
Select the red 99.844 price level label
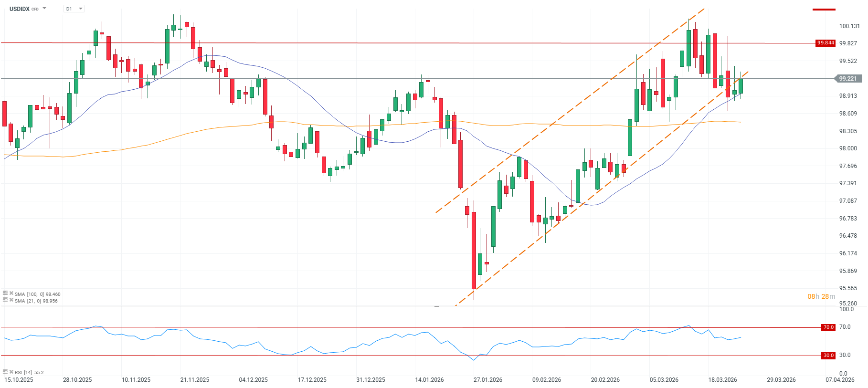tap(826, 43)
